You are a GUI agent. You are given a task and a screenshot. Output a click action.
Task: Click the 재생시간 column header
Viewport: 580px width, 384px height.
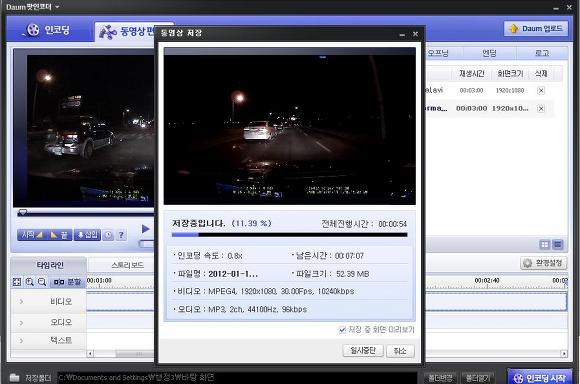coord(471,74)
